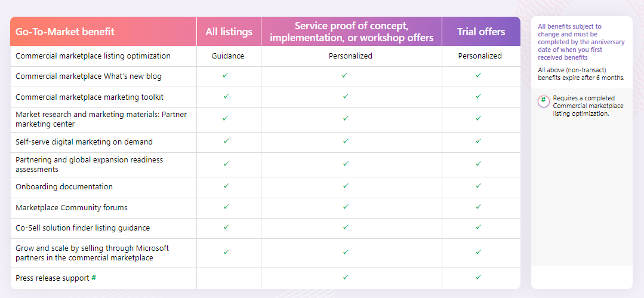This screenshot has height=298, width=644.
Task: Click Grow and scale by selling row label
Action: (x=93, y=253)
